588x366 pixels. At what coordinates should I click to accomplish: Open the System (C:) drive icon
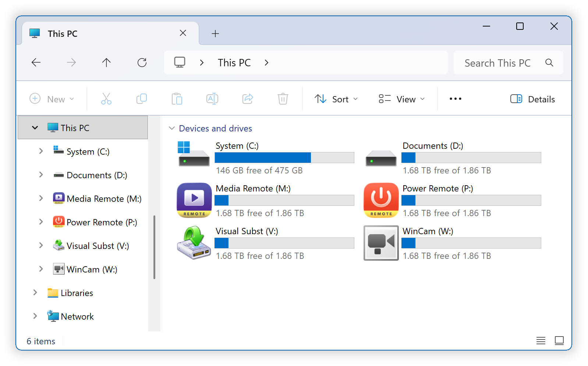pyautogui.click(x=194, y=154)
